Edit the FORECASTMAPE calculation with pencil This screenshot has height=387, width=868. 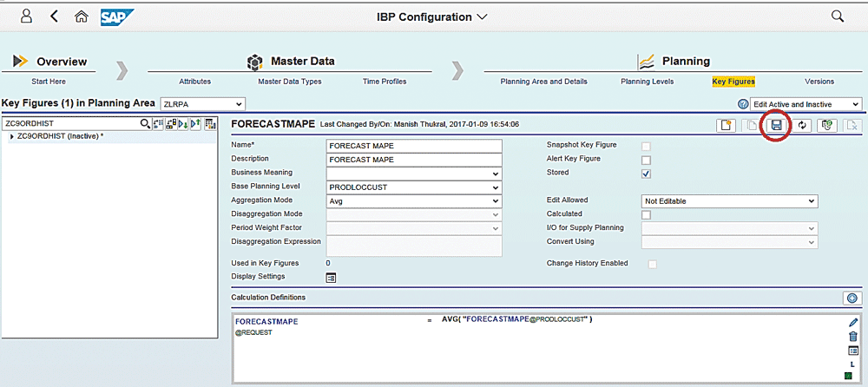853,322
